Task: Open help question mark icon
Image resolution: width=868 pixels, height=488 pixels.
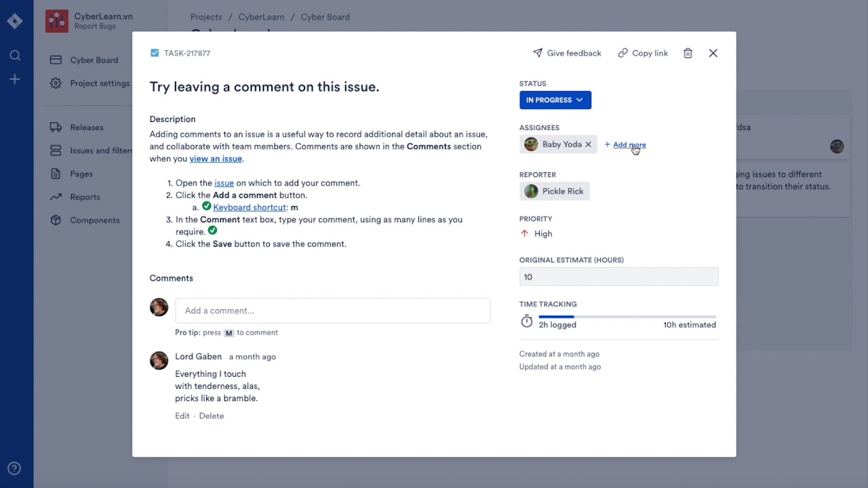Action: (x=14, y=468)
